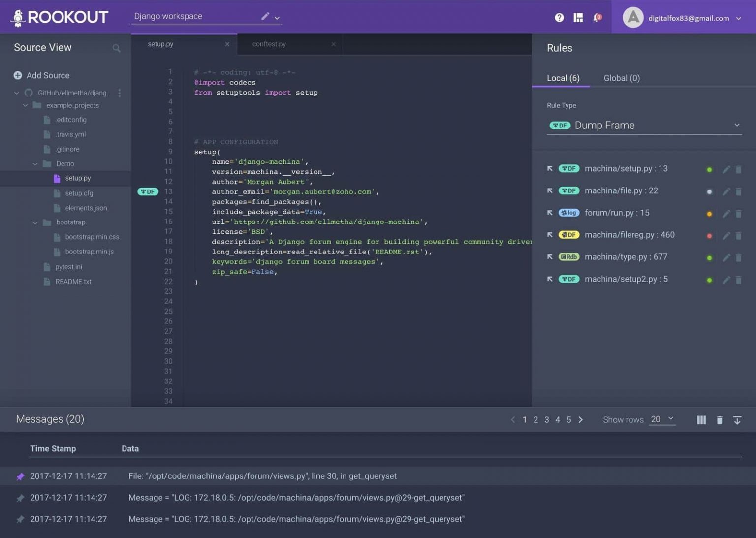The image size is (756, 538).
Task: Delete rule machina/filereg.py : 460
Action: [738, 236]
